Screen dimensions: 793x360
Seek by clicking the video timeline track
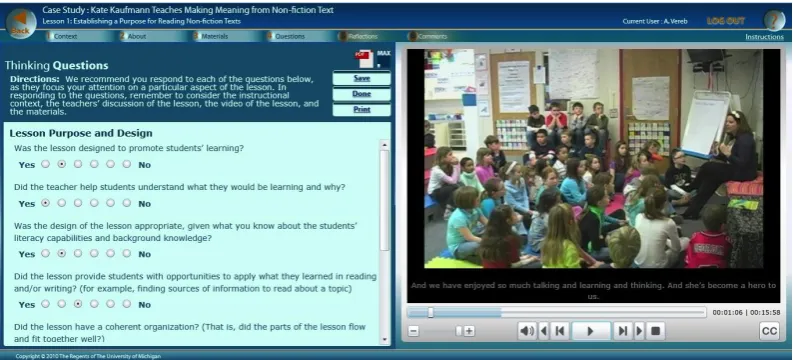pyautogui.click(x=556, y=312)
